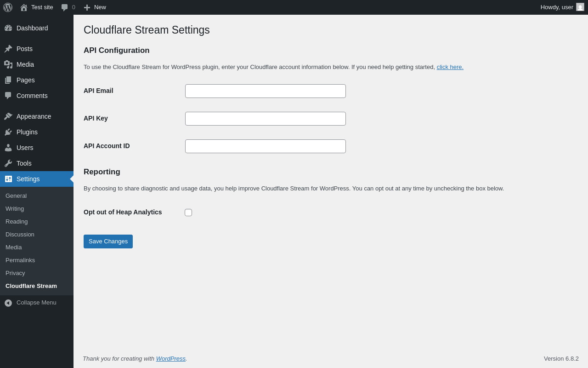Screen dimensions: 588x368
Task: Open the WordPress footer link
Action: coord(171,359)
